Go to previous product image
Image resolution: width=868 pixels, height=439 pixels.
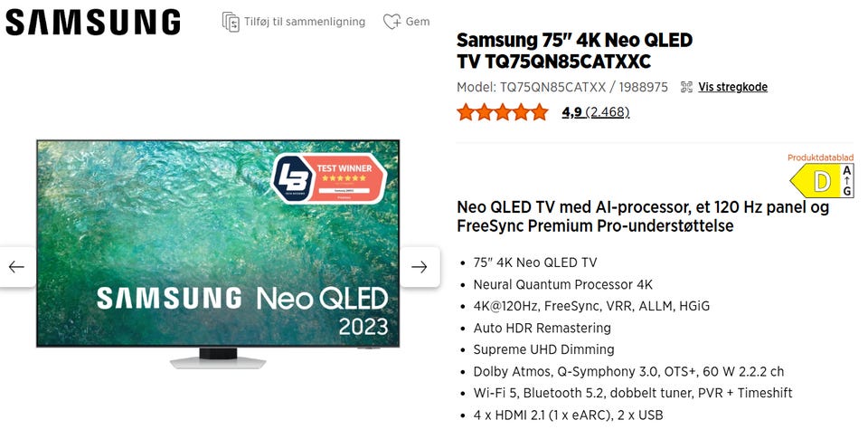16,267
